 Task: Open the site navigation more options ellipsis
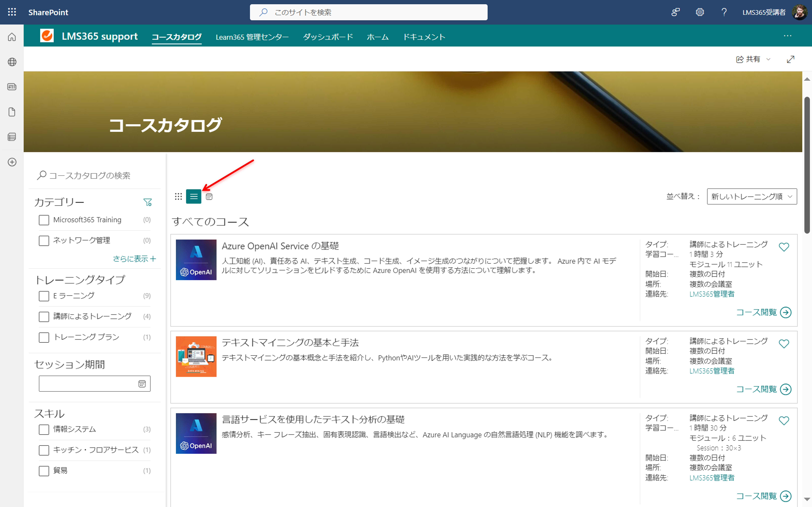[788, 36]
